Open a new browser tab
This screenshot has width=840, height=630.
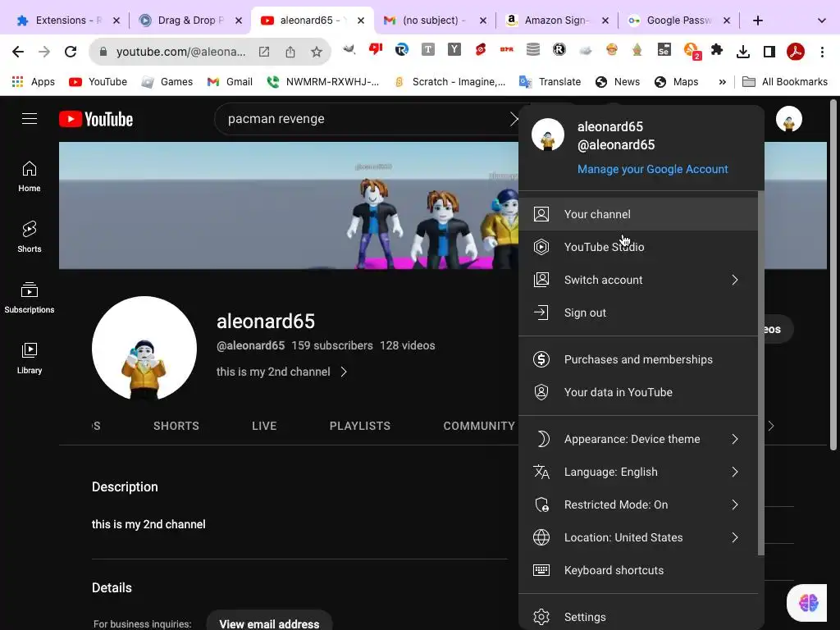click(x=757, y=21)
